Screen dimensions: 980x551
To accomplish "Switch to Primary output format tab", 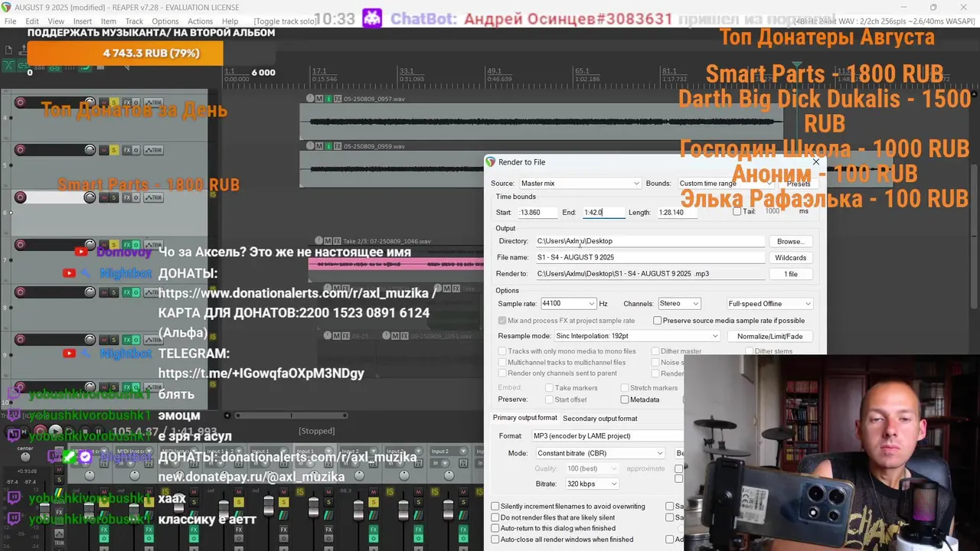I will click(525, 418).
